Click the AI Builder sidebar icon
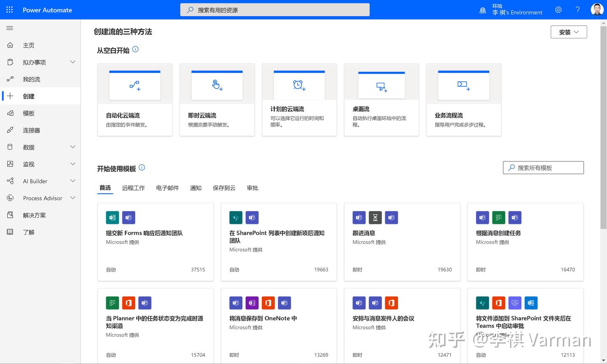This screenshot has width=607, height=364. (10, 181)
